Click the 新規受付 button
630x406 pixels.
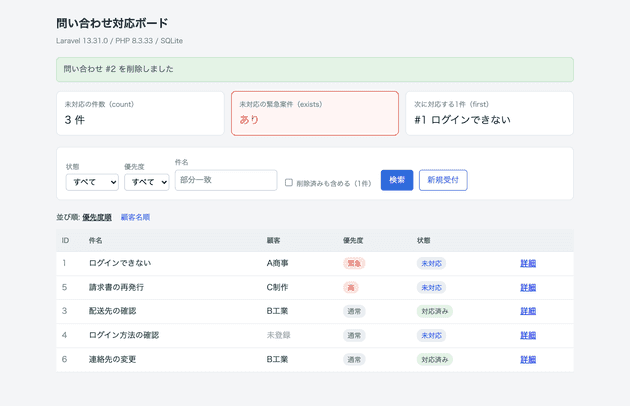pyautogui.click(x=443, y=180)
